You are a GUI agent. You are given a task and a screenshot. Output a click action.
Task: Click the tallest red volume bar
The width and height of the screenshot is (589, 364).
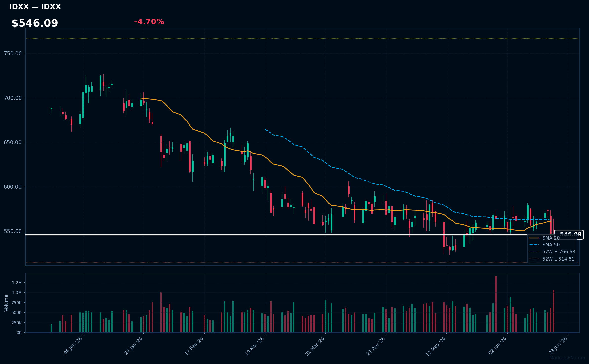(496, 304)
